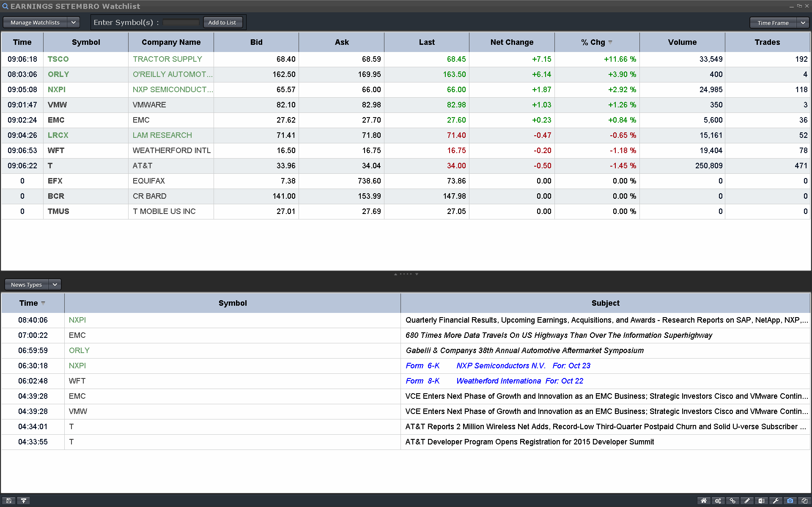Screen dimensions: 812x507
Task: Expand the Manage Watchlists dropdown arrow
Action: coord(73,22)
